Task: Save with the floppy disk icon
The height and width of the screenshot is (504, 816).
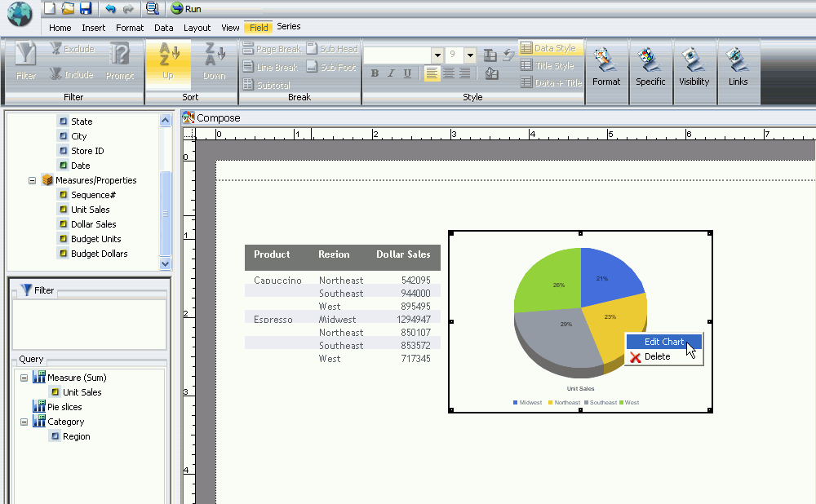Action: 86,8
